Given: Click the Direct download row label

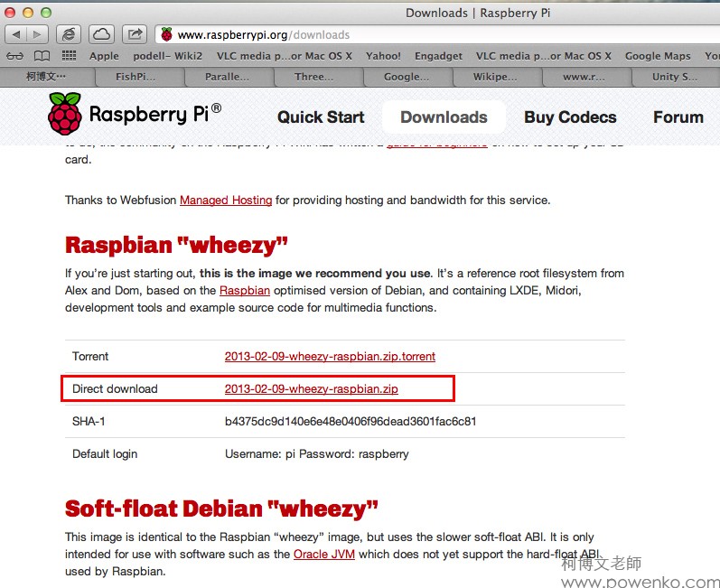Looking at the screenshot, I should pos(115,388).
